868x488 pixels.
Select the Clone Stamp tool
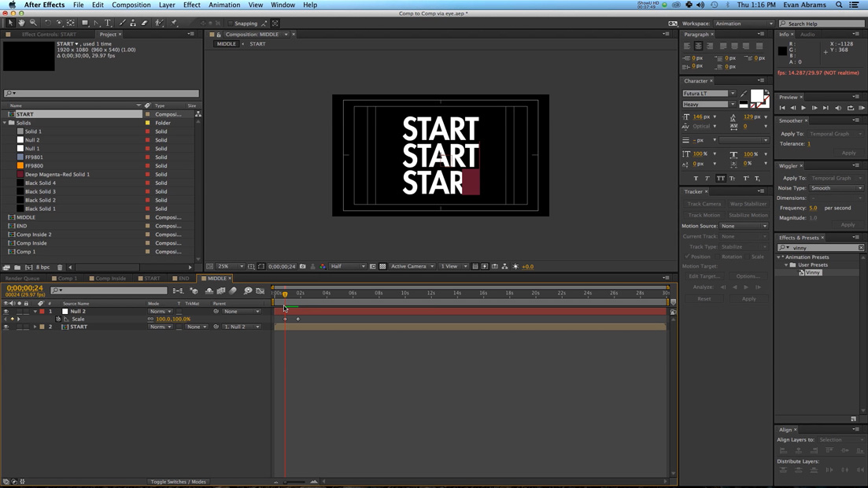pyautogui.click(x=134, y=23)
